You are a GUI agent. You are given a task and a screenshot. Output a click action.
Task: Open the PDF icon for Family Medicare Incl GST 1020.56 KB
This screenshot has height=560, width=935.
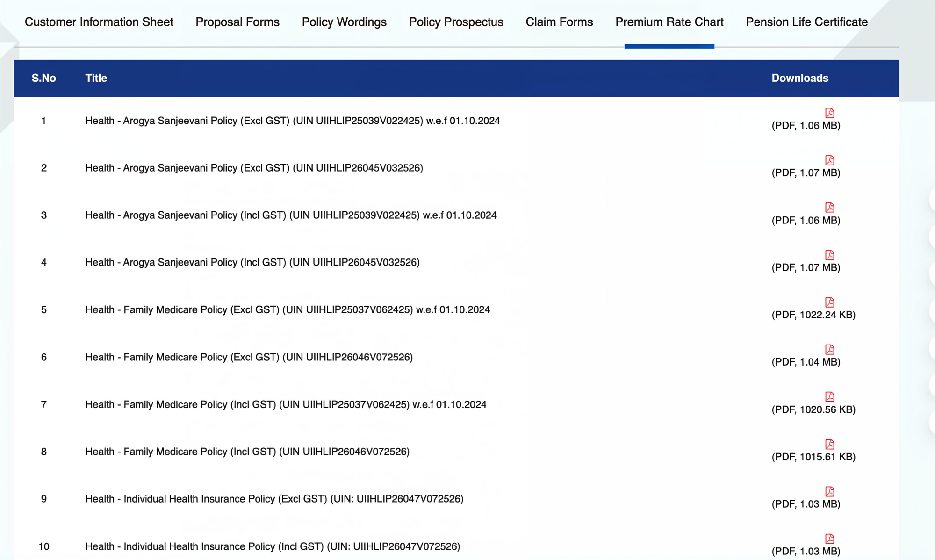click(x=830, y=396)
